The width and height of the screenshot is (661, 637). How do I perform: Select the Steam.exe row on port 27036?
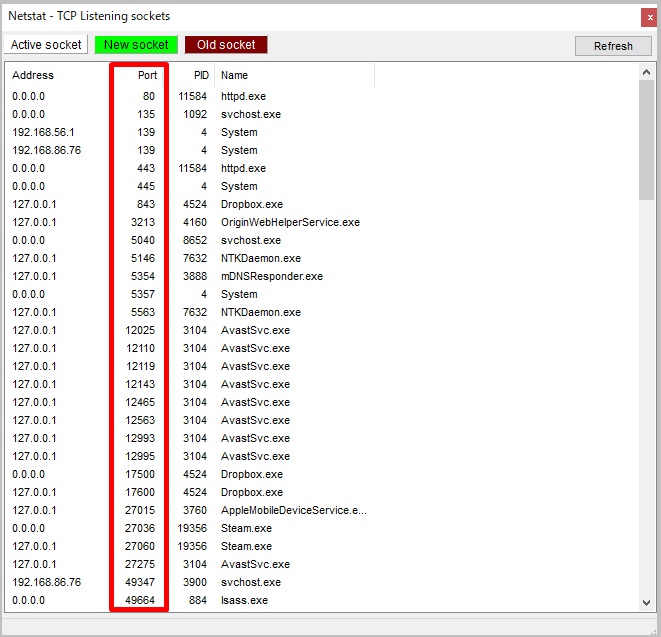point(190,528)
